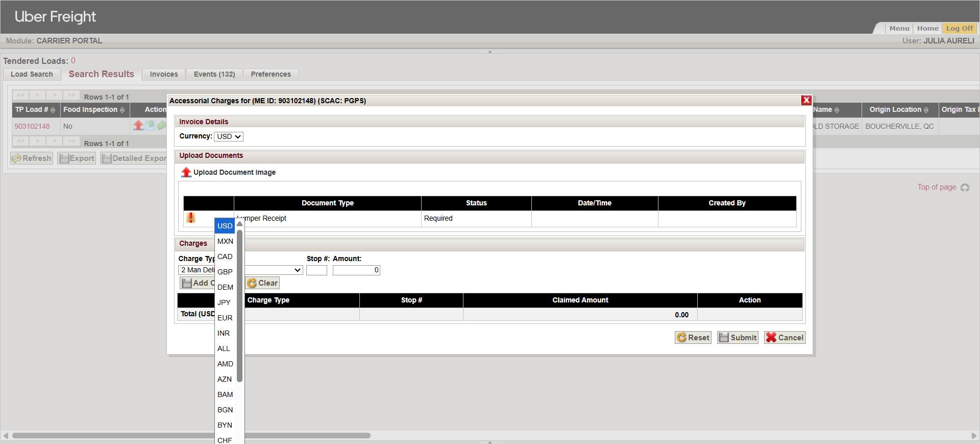Collapse header panel with top center arrow

490,52
